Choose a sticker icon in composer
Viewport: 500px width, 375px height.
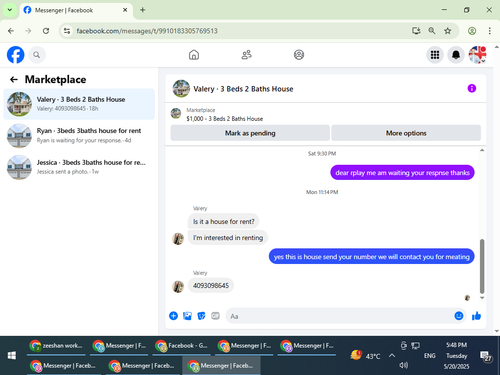[201, 316]
